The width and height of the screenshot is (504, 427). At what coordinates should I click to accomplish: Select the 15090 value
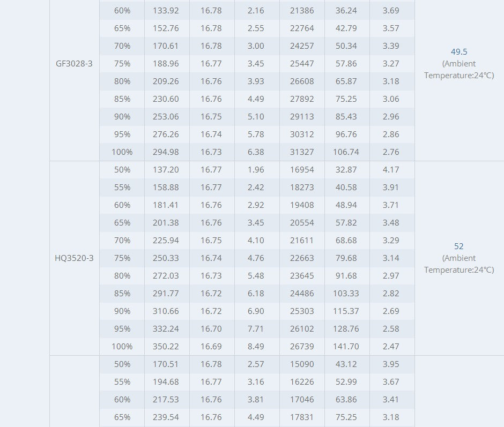pyautogui.click(x=302, y=364)
